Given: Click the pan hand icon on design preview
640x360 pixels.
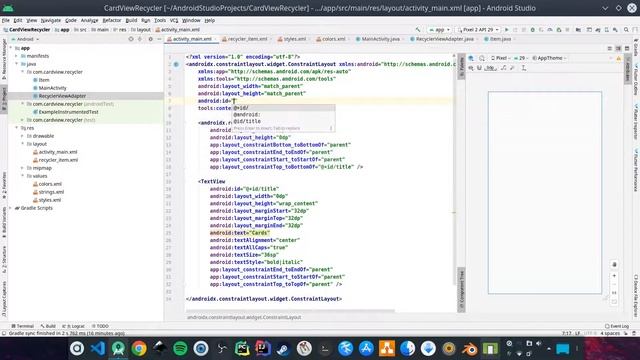Looking at the screenshot, I should (614, 264).
